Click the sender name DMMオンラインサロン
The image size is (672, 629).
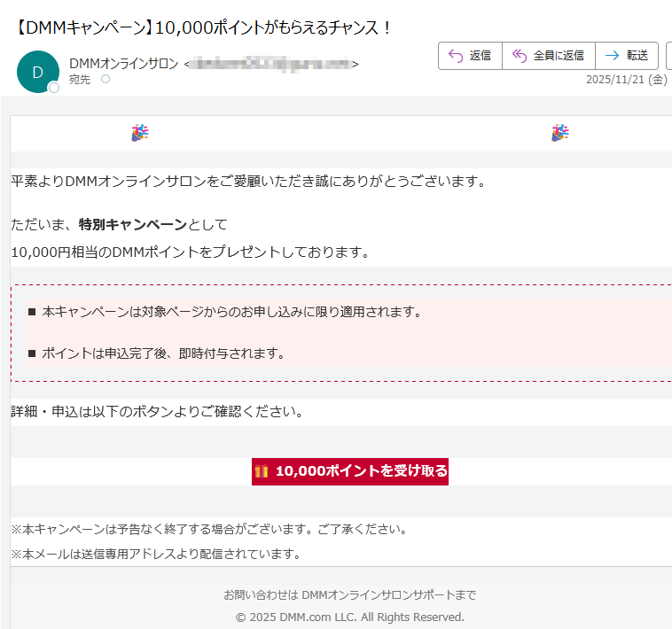pyautogui.click(x=123, y=64)
